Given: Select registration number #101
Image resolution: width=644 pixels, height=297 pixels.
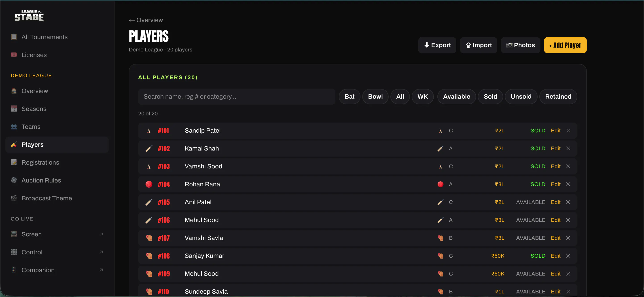Looking at the screenshot, I should point(163,131).
